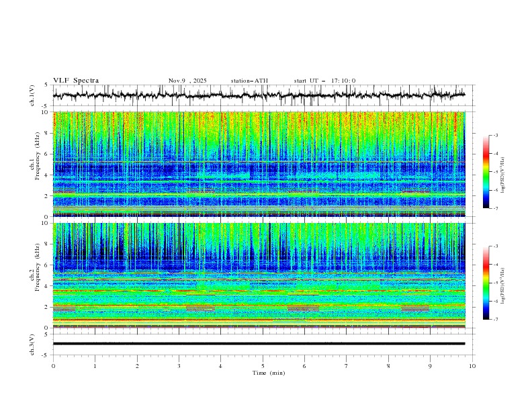Click time axis tick label '10'
Image resolution: width=532 pixels, height=411 pixels.
(x=472, y=366)
